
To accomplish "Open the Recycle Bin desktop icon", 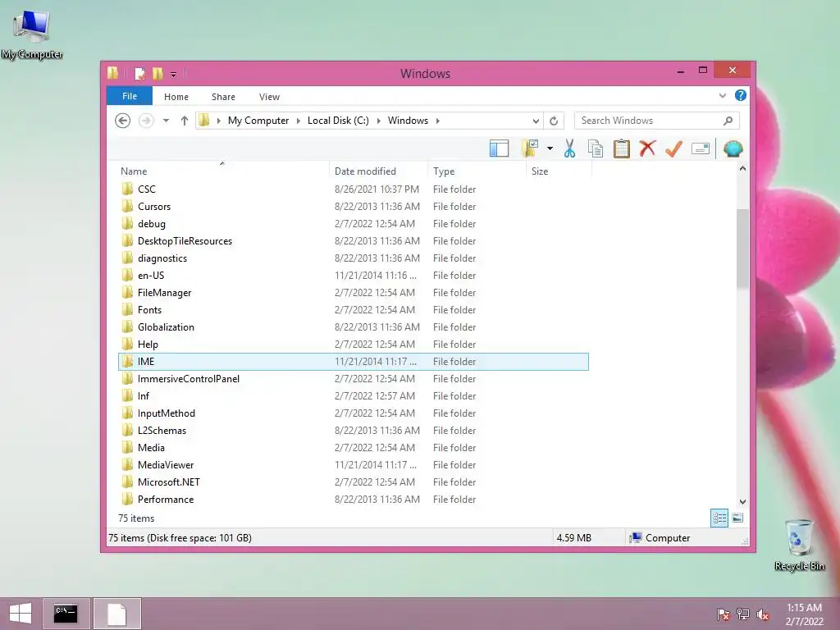I will coord(799,545).
